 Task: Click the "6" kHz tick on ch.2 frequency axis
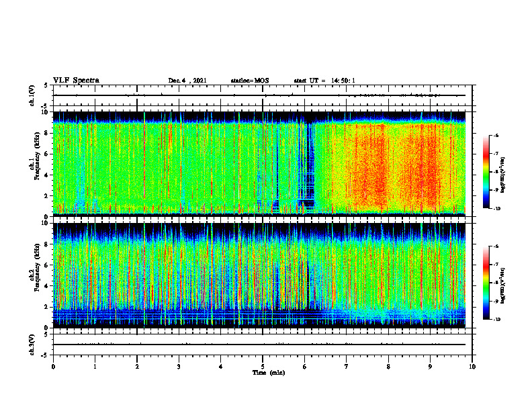47,265
